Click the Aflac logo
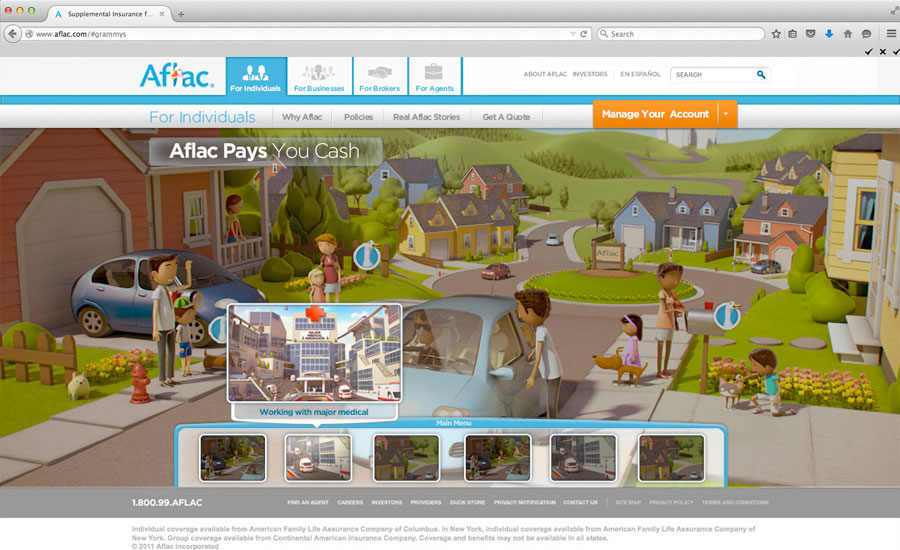This screenshot has width=900, height=550. click(177, 75)
